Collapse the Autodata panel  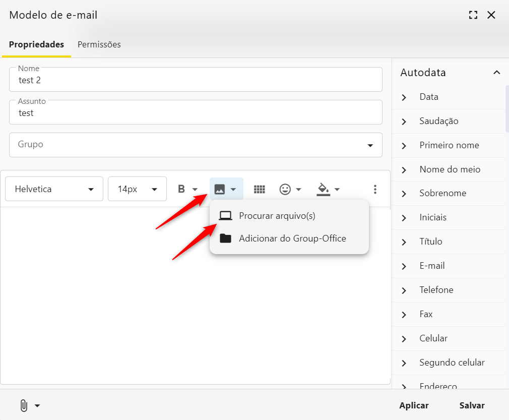coord(496,73)
